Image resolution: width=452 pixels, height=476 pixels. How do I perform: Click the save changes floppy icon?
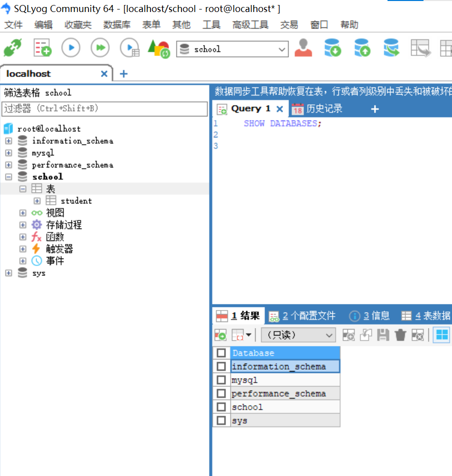pos(383,335)
